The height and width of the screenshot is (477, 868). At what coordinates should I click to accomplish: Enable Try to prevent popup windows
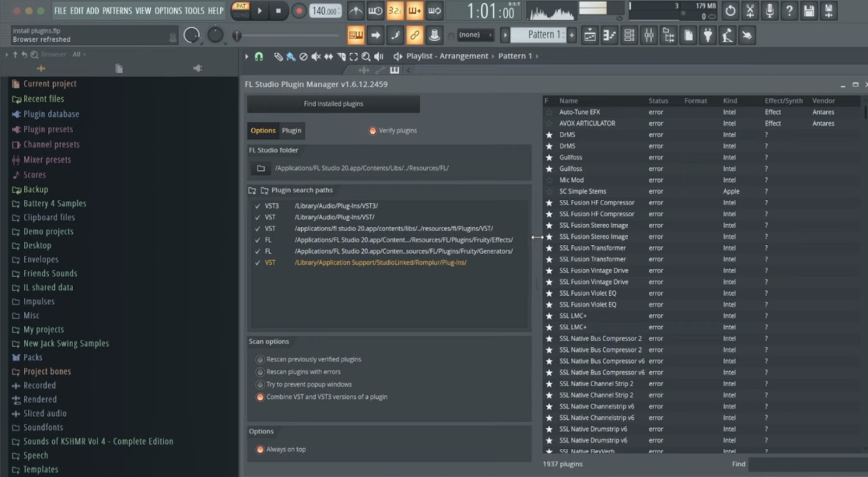click(260, 384)
